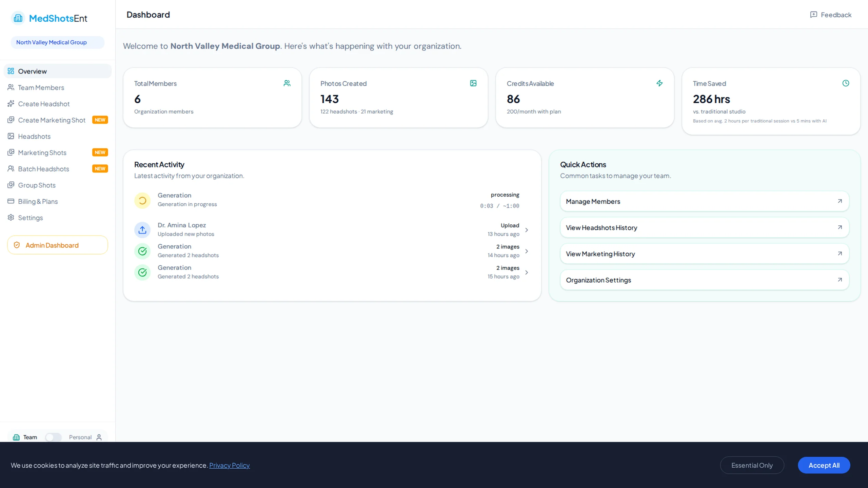Open Billing & Plans

tap(38, 201)
